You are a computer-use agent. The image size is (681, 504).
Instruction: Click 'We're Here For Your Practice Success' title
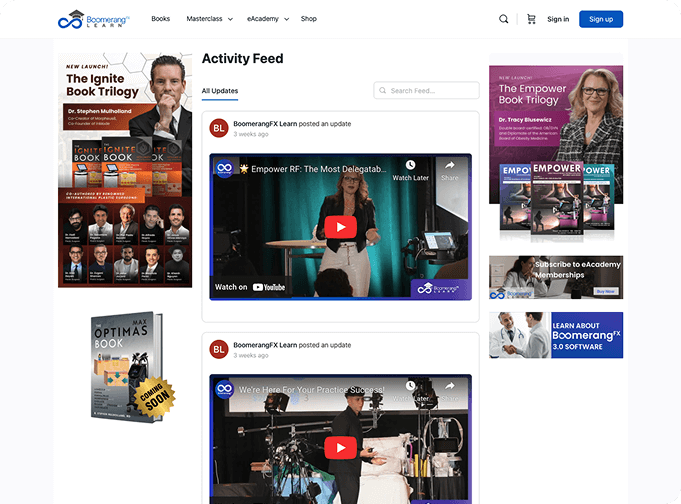(x=311, y=390)
